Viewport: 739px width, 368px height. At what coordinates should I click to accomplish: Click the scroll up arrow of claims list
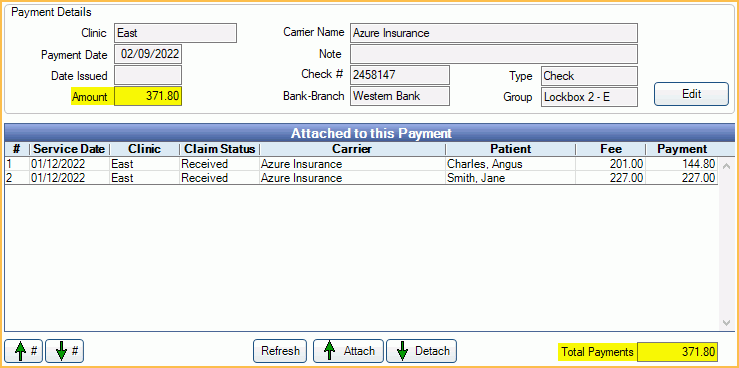click(726, 166)
